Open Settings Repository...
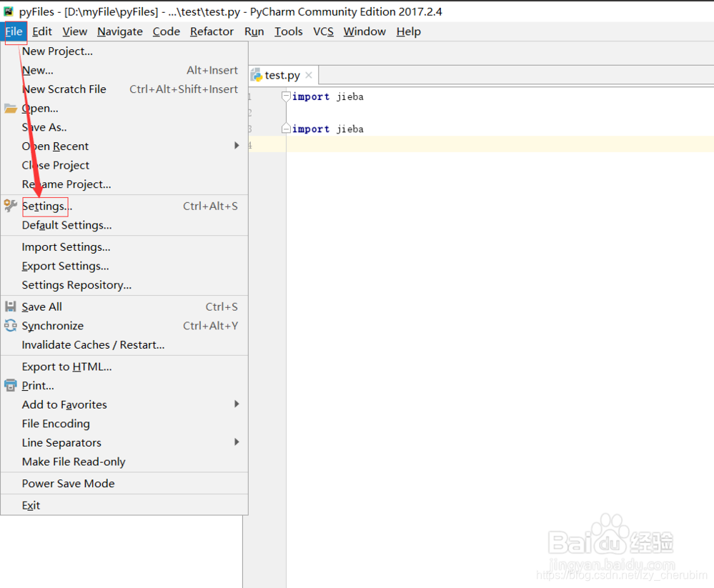This screenshot has height=588, width=714. click(124, 285)
